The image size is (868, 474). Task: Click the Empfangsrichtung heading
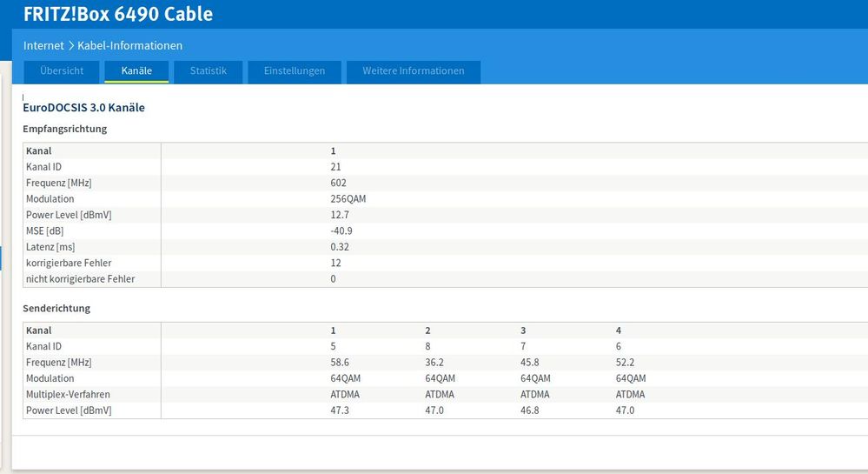pos(65,129)
